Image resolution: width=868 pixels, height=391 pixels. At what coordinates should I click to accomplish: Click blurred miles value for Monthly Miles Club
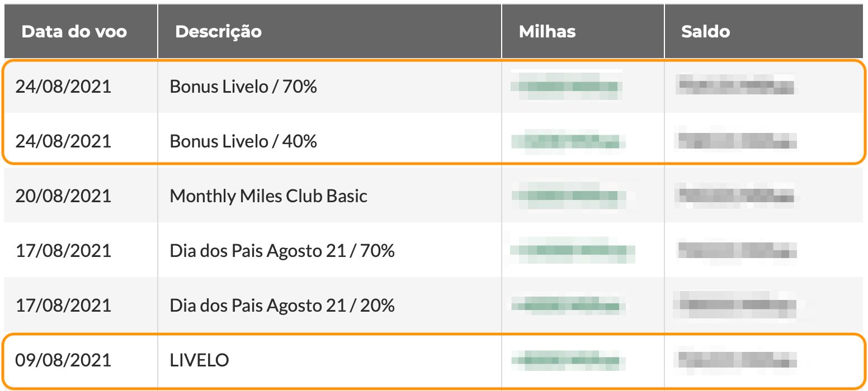pyautogui.click(x=568, y=196)
